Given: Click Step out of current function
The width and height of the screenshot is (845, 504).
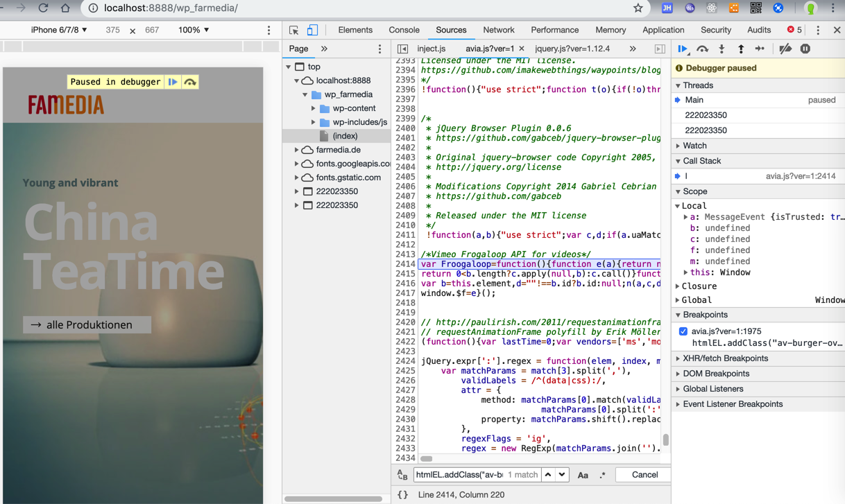Looking at the screenshot, I should (x=740, y=49).
